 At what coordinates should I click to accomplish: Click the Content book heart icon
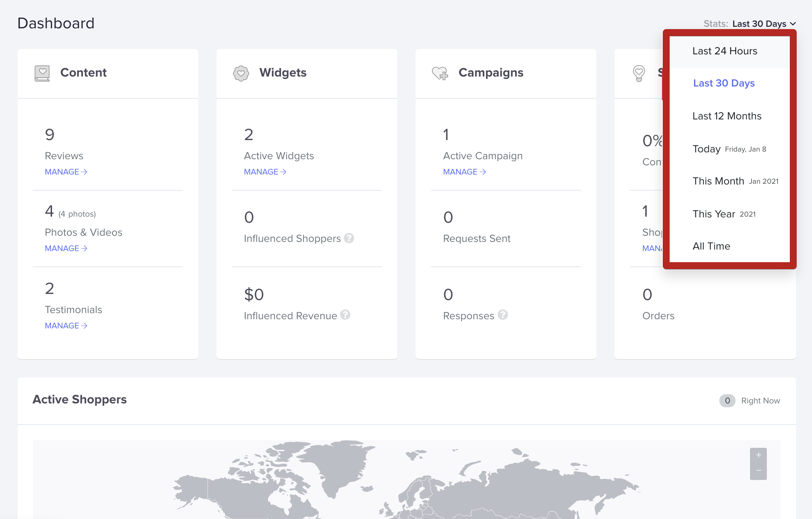tap(42, 73)
